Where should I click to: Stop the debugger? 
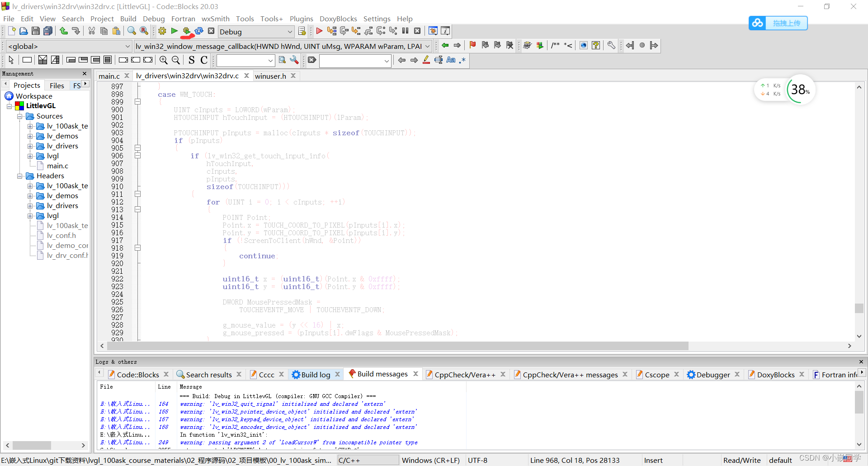418,31
